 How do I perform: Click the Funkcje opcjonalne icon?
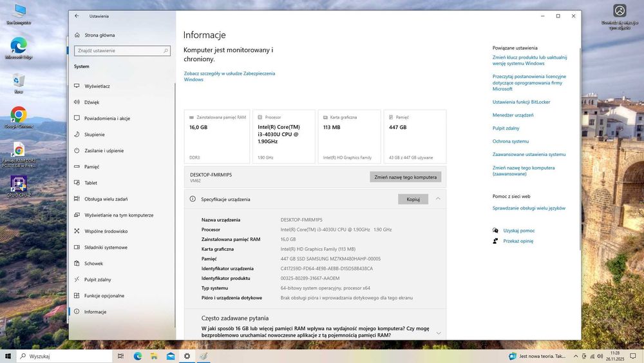click(77, 295)
